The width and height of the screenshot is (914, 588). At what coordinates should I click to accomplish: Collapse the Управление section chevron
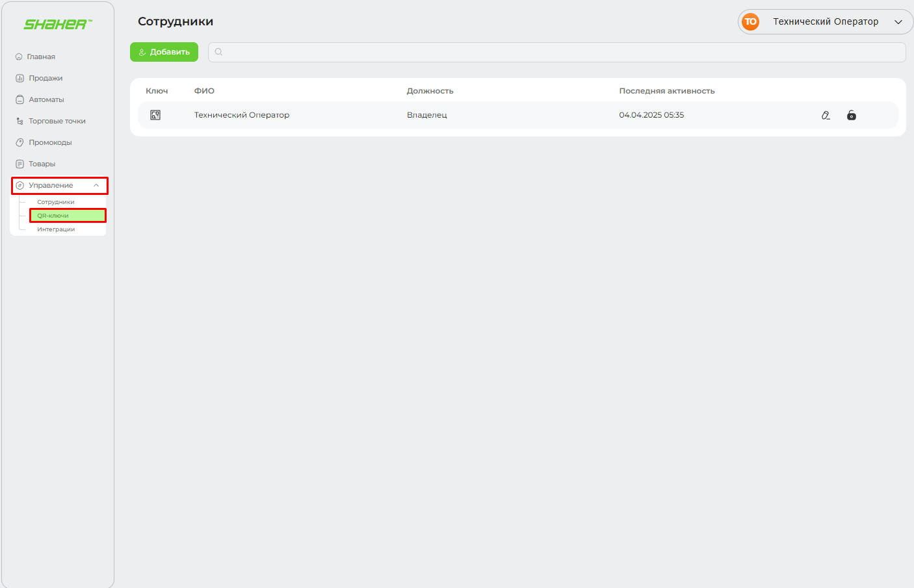pyautogui.click(x=96, y=185)
